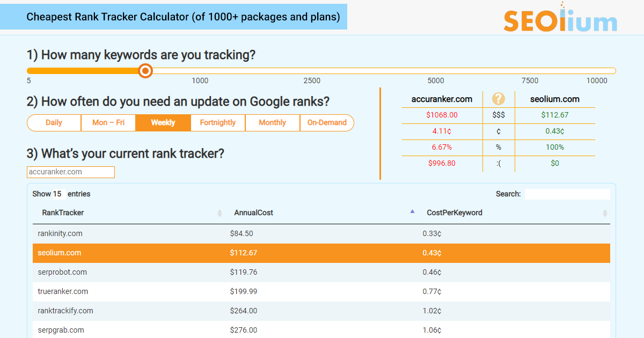Click the $0 seolium comparison value
This screenshot has width=644, height=338.
(x=555, y=164)
